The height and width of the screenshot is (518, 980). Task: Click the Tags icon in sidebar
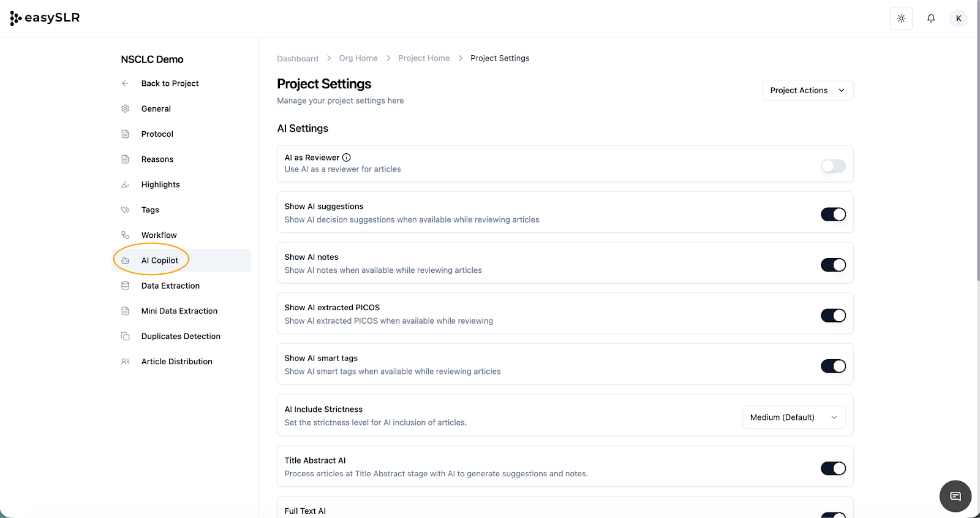click(x=125, y=210)
